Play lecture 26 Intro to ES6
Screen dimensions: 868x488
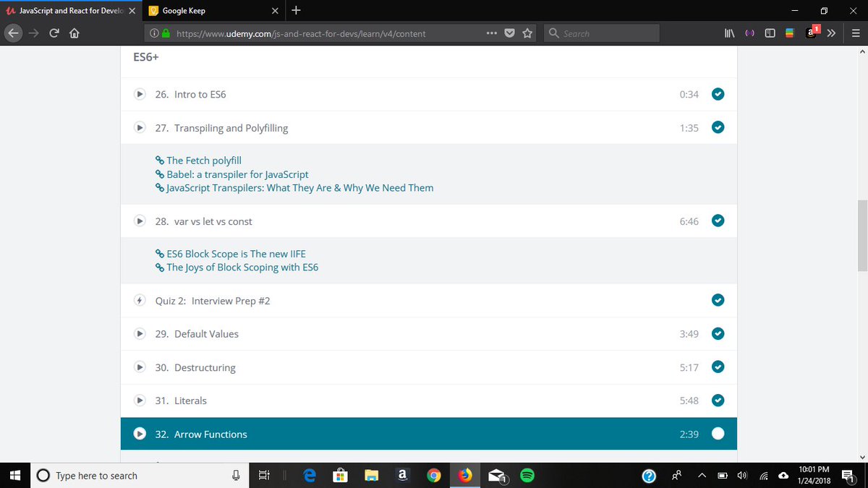click(x=139, y=94)
